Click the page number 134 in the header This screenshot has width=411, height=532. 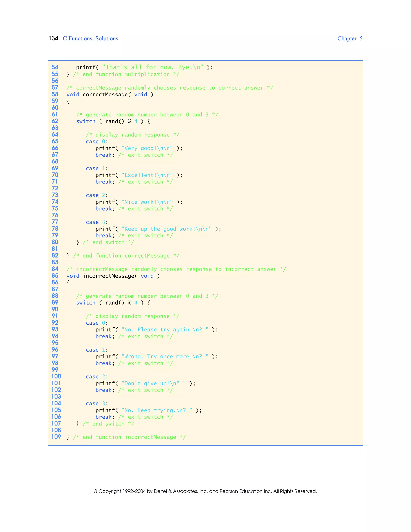point(54,39)
